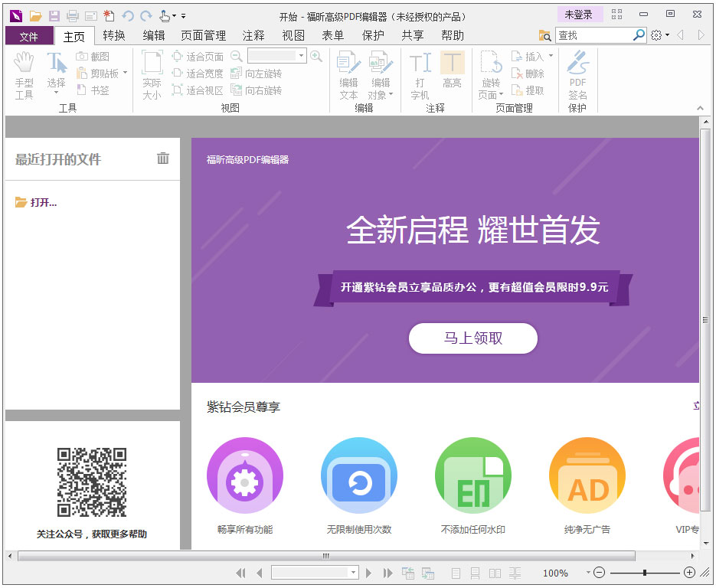Choose Fit Width (适合宽度)

(x=198, y=73)
